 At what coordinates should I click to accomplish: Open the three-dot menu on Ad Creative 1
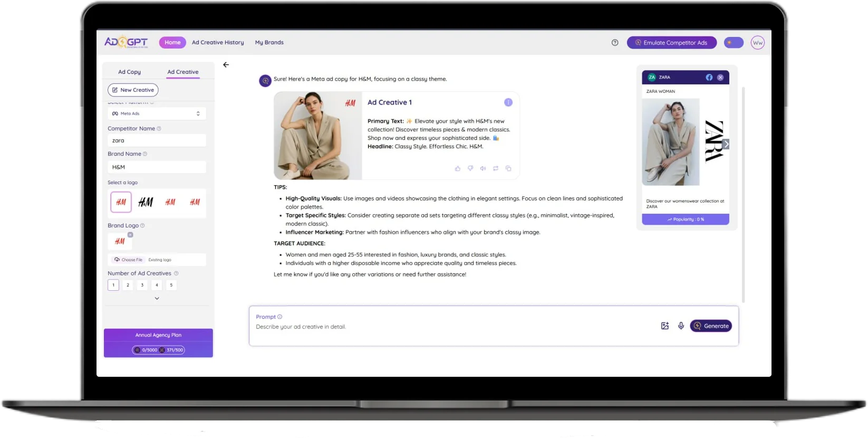[x=508, y=102]
